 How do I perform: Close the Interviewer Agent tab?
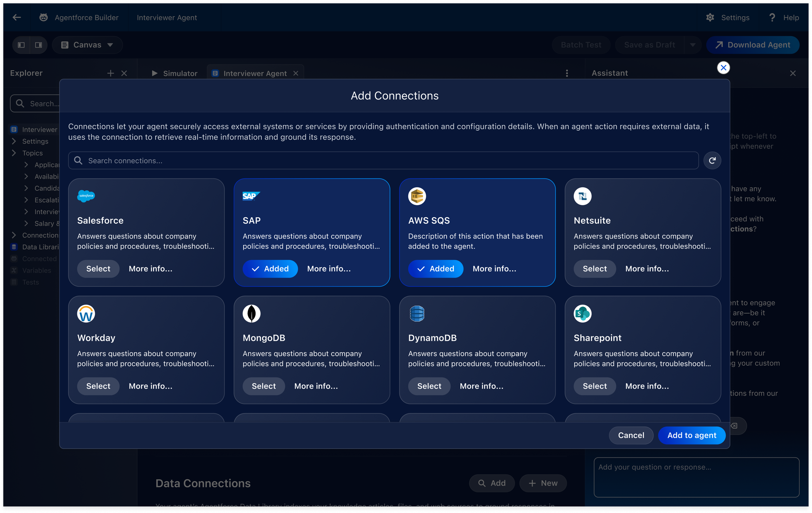pos(296,73)
